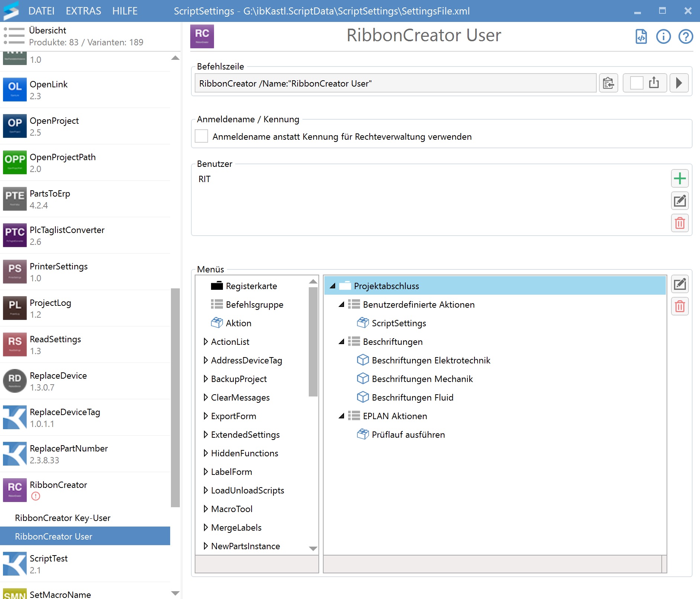Collapse the Projektabschluss tree node
The height and width of the screenshot is (599, 700).
pyautogui.click(x=333, y=286)
